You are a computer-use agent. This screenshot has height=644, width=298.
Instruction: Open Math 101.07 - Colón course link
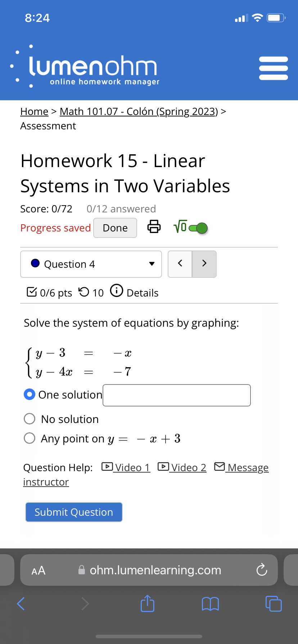coord(139,111)
